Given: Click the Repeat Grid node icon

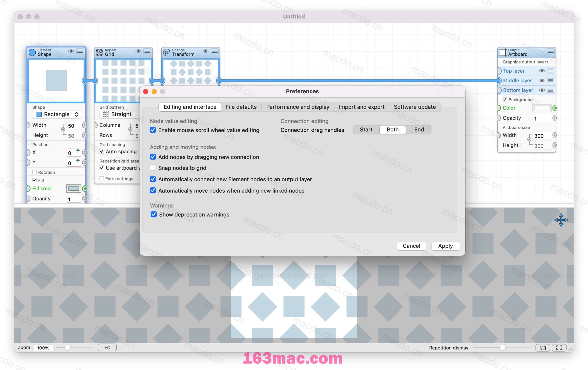Looking at the screenshot, I should coord(101,51).
